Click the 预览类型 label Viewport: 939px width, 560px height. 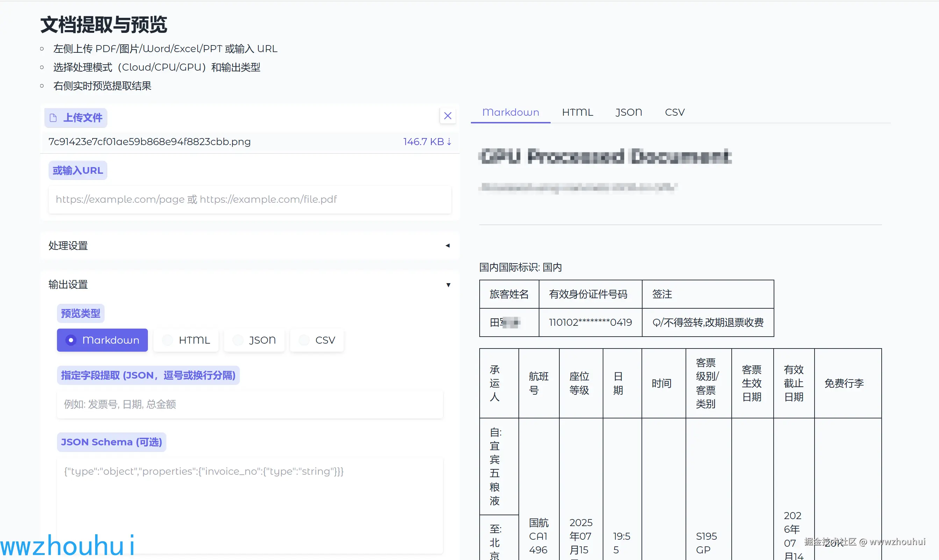[80, 313]
